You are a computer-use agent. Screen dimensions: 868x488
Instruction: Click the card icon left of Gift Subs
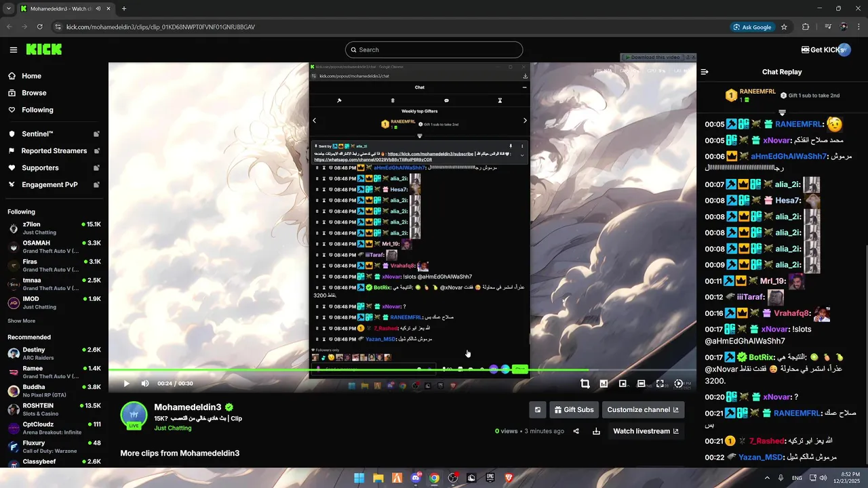(x=538, y=409)
